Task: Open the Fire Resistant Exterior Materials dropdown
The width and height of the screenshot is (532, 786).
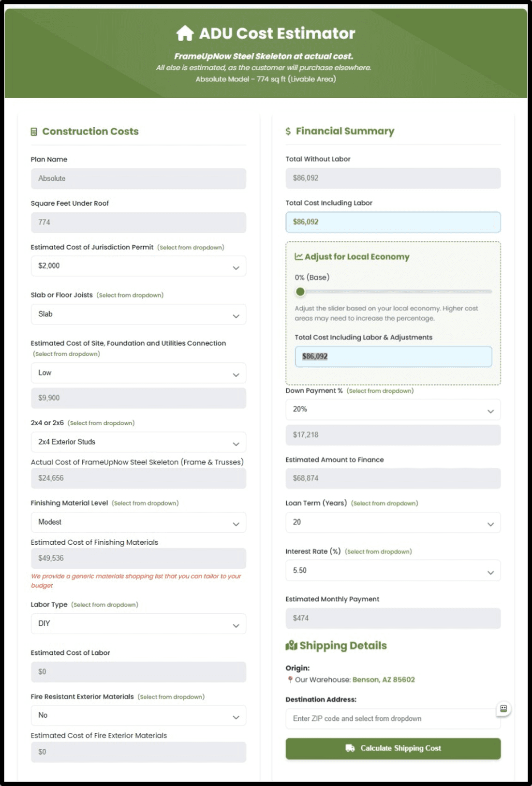Action: coord(138,715)
